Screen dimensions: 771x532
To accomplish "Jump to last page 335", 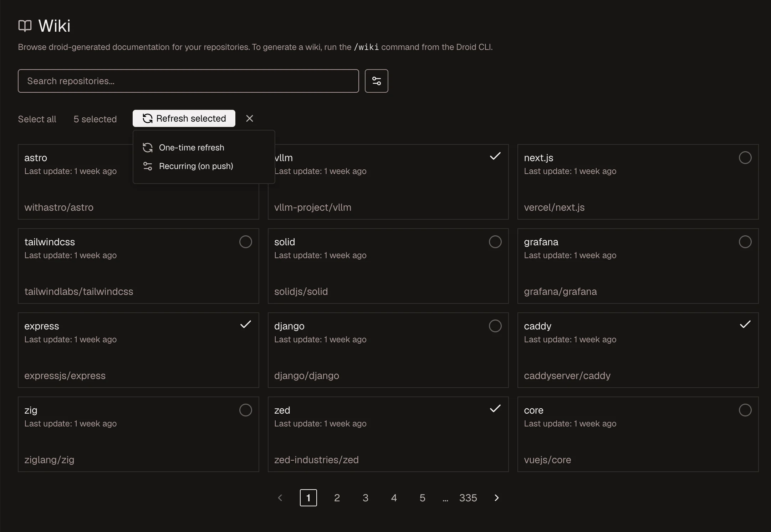I will click(x=468, y=498).
